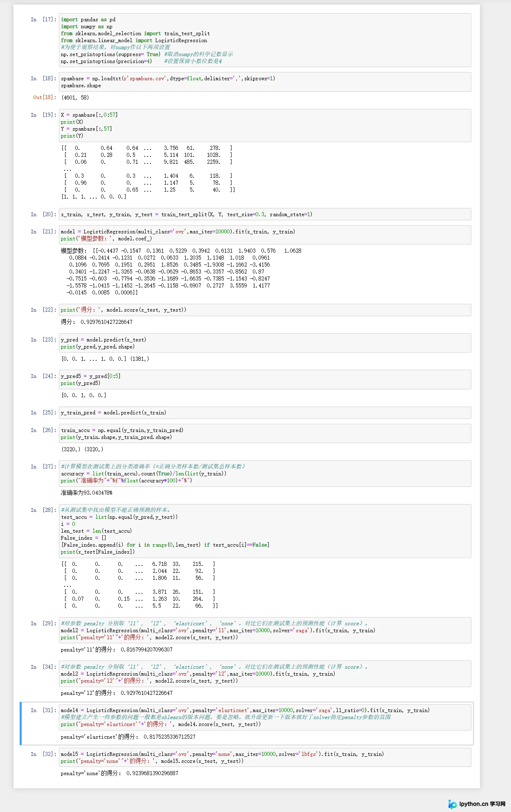
Task: Click the import pandas code cell In [17]
Action: (x=265, y=40)
